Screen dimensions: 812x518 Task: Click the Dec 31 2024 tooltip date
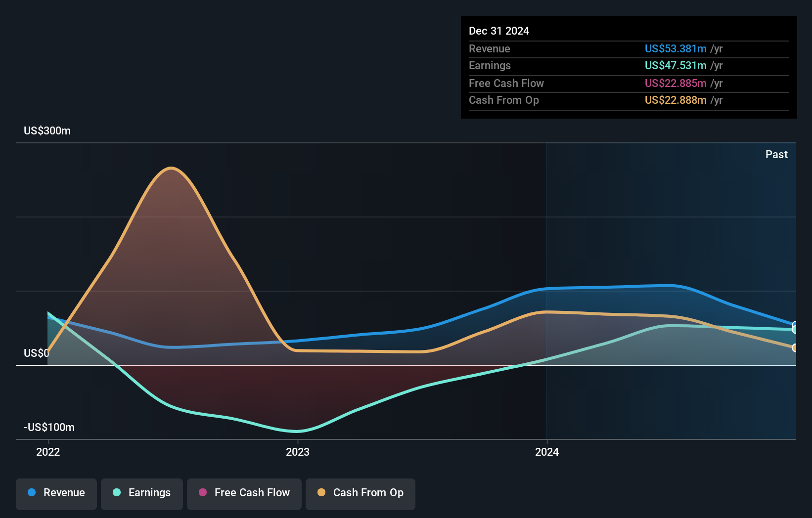[499, 31]
